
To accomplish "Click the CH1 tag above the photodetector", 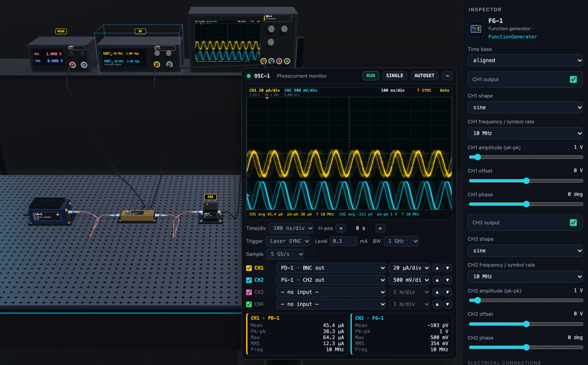I will pyautogui.click(x=211, y=197).
